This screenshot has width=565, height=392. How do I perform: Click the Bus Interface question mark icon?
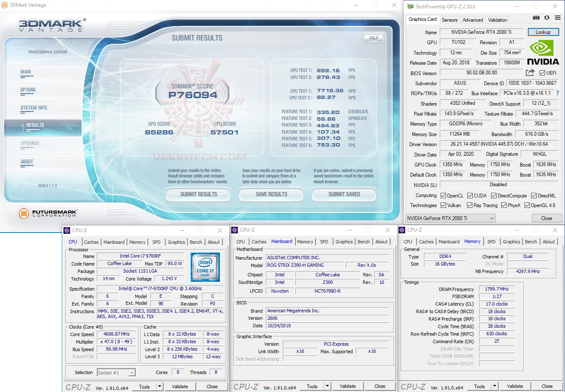(557, 93)
